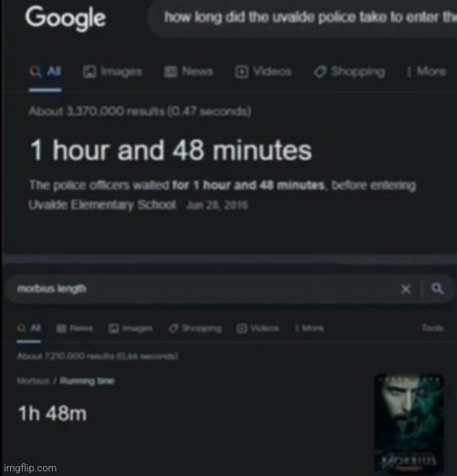Open Shopping tab in lower results

pos(195,328)
